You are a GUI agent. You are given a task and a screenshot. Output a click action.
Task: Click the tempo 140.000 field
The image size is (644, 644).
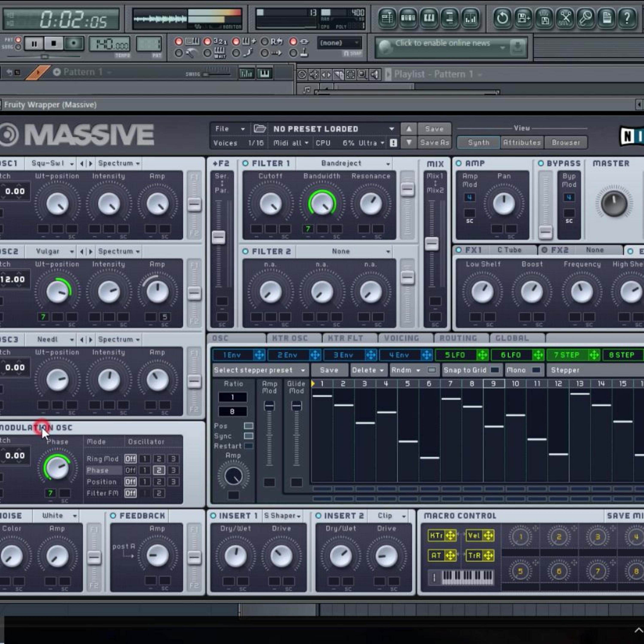tap(109, 44)
